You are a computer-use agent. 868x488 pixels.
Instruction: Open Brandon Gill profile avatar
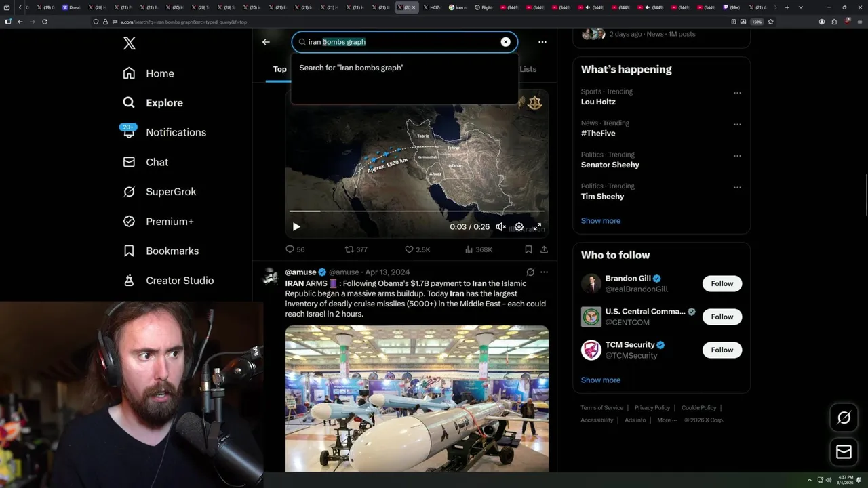pyautogui.click(x=591, y=283)
